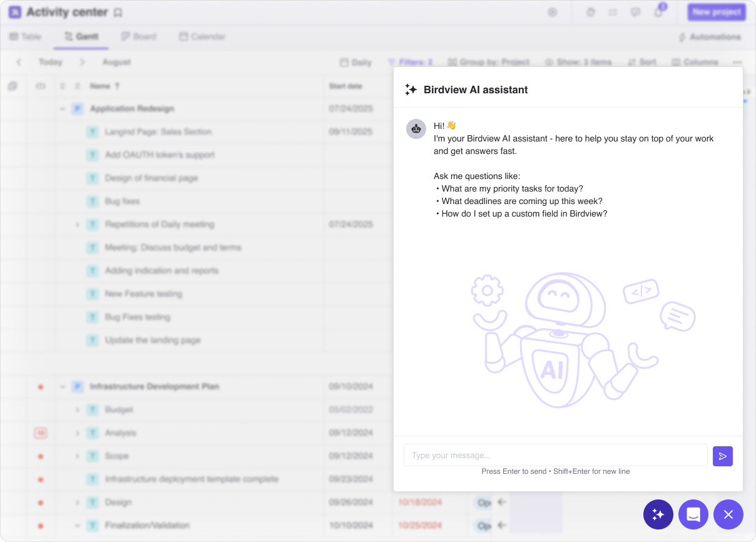The width and height of the screenshot is (756, 542).
Task: Collapse the Infrastructure Development Plan project
Action: click(63, 387)
